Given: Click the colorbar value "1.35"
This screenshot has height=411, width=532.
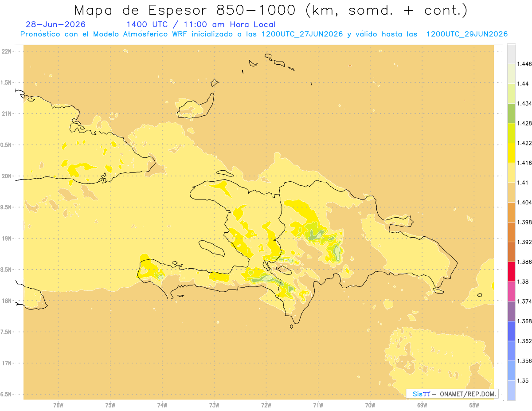Looking at the screenshot, I should (x=523, y=380).
